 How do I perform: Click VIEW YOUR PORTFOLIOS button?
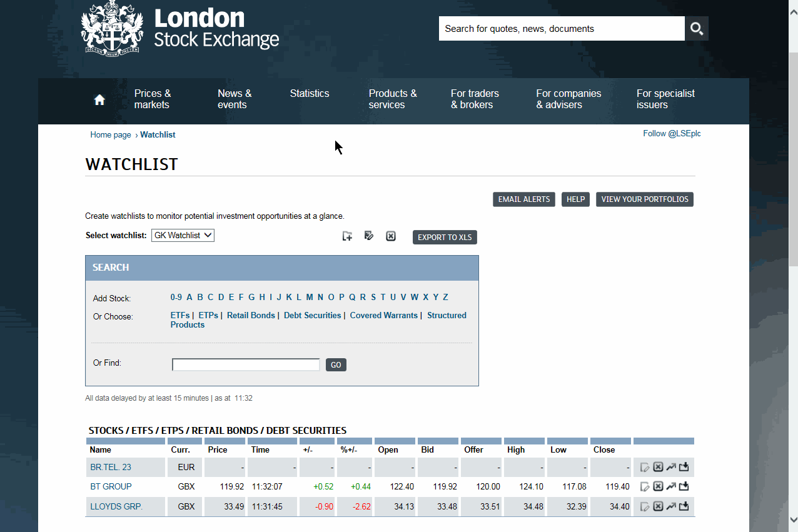pos(645,199)
